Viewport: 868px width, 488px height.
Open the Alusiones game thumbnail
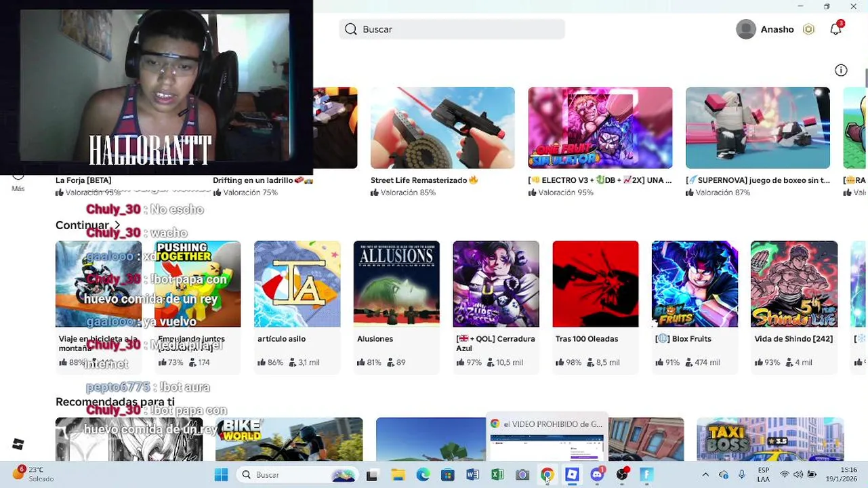[x=396, y=284]
